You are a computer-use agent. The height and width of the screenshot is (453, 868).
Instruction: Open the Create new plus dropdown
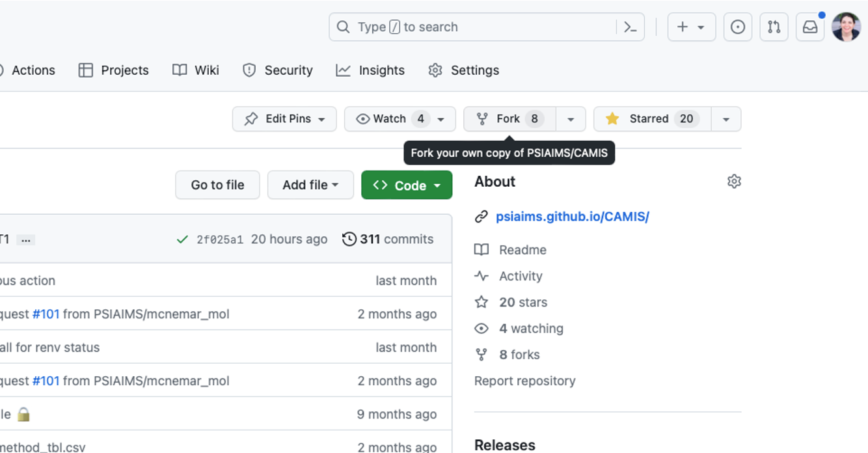pos(691,27)
